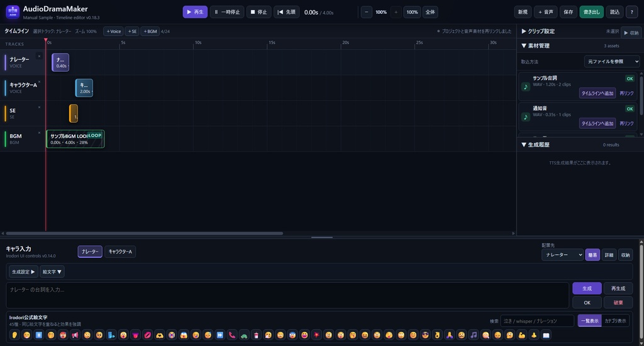
Task: Insert the folded hands emoji
Action: [x=449, y=335]
